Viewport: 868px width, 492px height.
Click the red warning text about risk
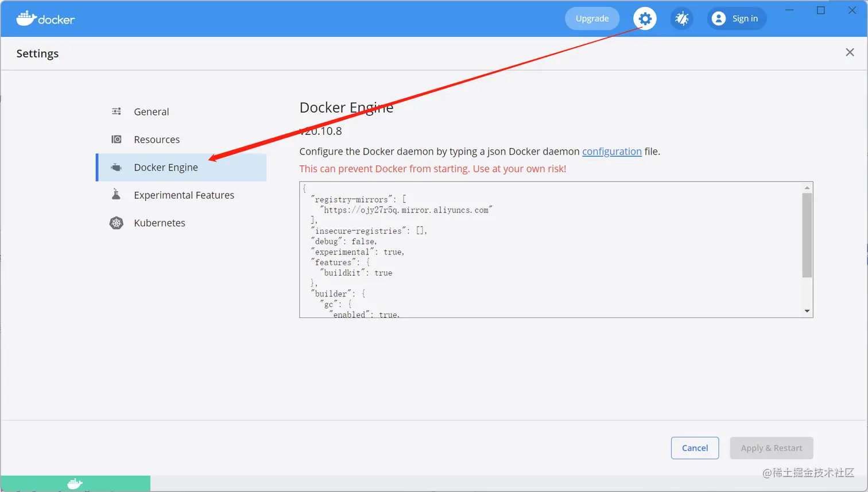[x=433, y=169]
